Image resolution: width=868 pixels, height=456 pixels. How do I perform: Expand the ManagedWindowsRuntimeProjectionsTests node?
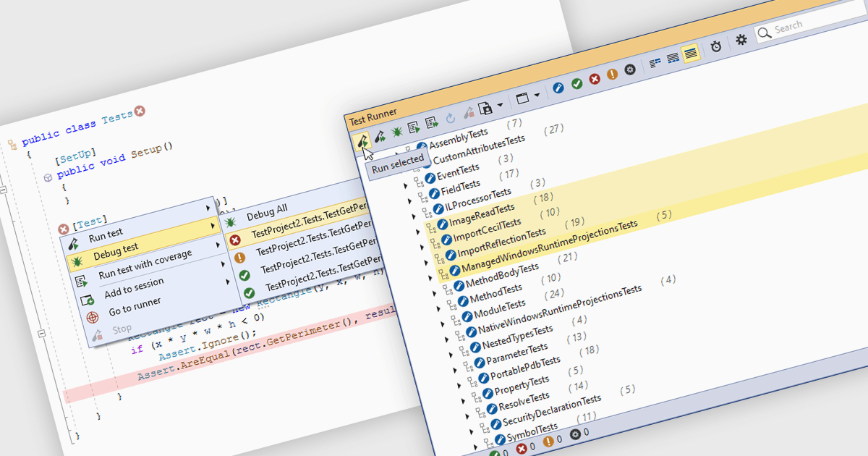430,277
